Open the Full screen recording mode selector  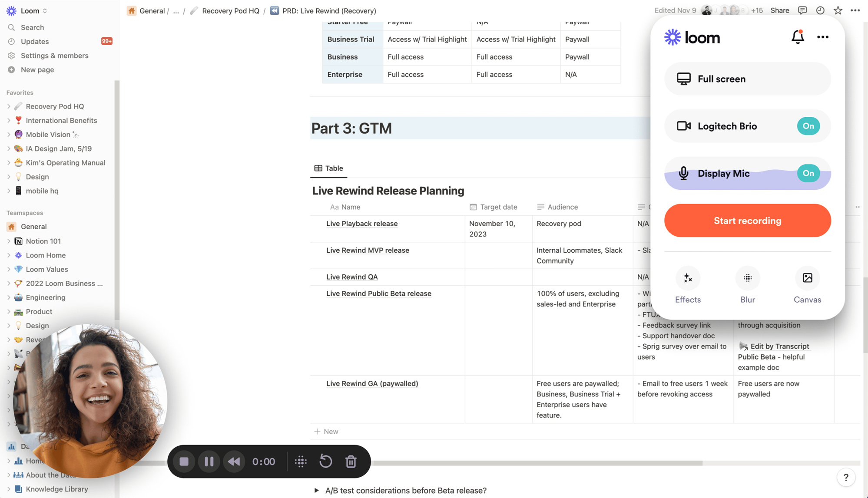[747, 79]
